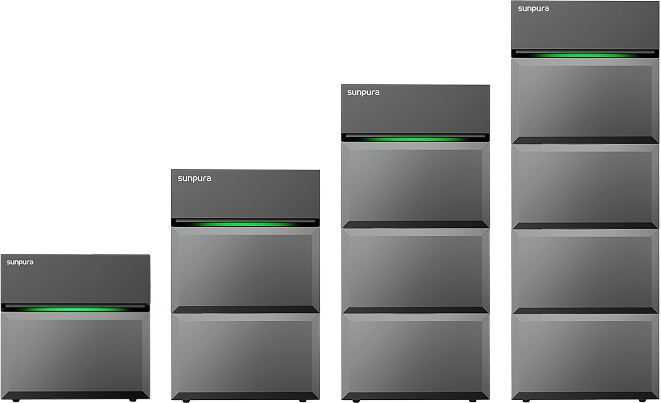This screenshot has height=403, width=661.
Task: Select the middle battery module of the three-battery stack
Action: pos(416,270)
